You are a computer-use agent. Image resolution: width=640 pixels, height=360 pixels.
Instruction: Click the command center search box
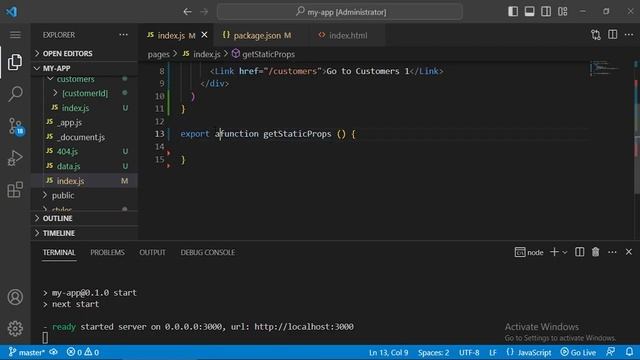pyautogui.click(x=340, y=12)
